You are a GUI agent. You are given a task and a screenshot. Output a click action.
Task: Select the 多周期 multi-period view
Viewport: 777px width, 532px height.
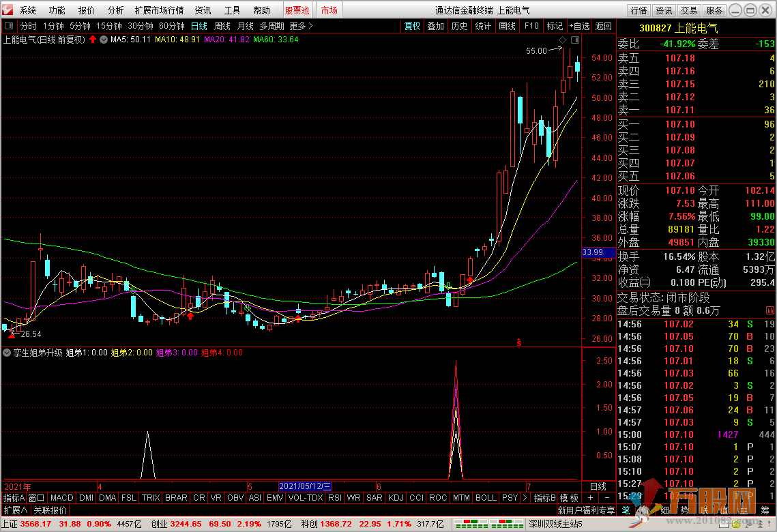pyautogui.click(x=272, y=26)
